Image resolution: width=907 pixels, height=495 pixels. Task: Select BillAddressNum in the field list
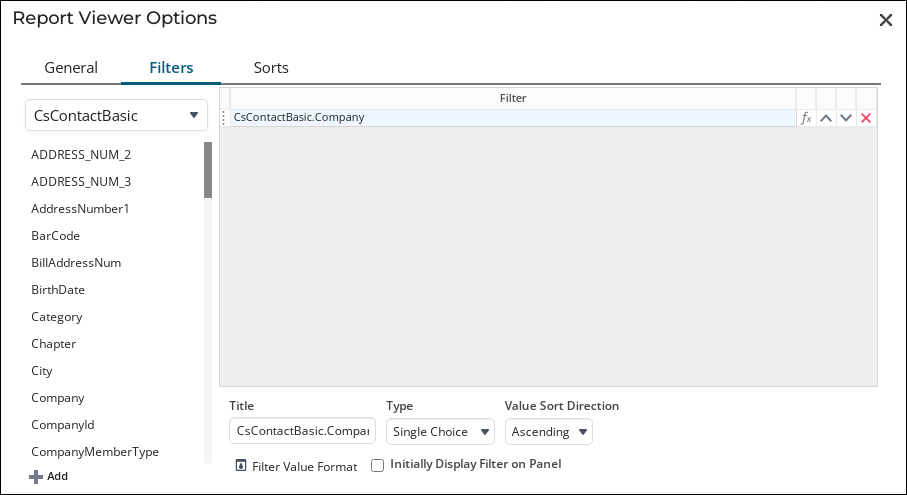[x=76, y=263]
